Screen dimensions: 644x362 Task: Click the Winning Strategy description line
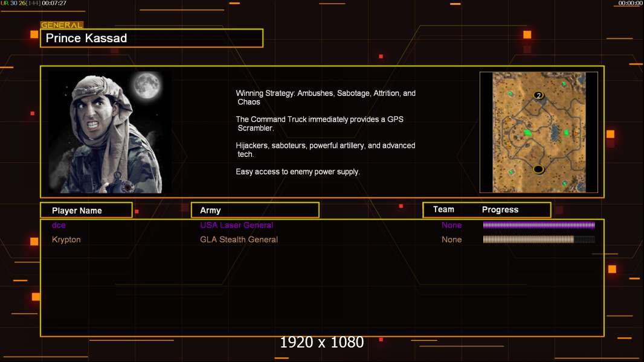326,98
